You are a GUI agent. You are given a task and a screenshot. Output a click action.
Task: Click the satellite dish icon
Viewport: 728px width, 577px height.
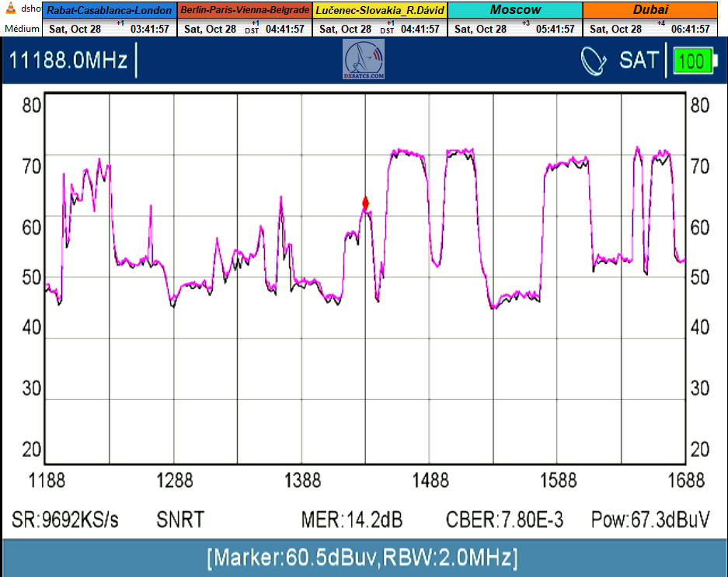594,61
